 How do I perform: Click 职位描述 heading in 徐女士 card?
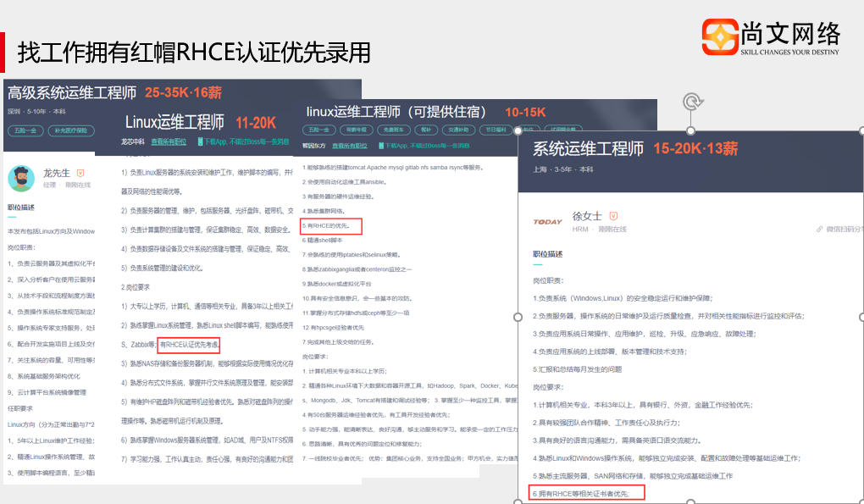pos(548,254)
